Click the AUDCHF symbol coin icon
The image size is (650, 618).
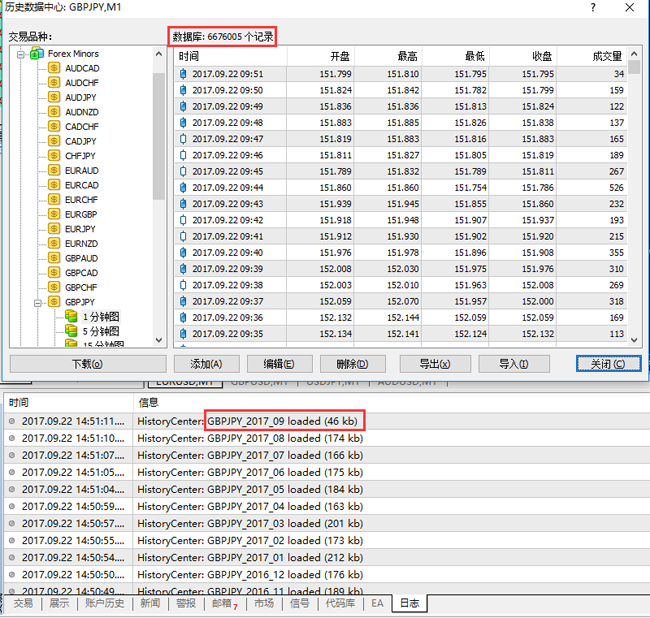click(54, 82)
